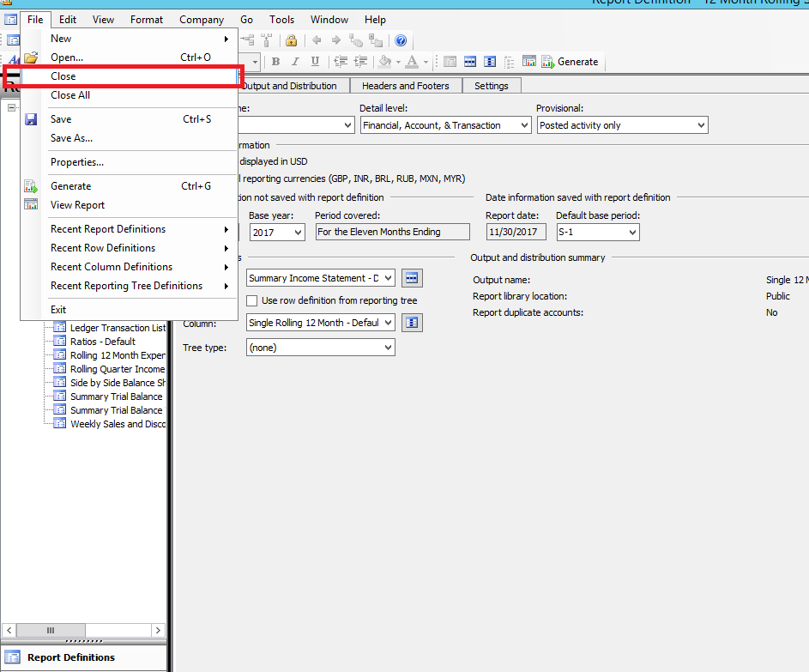This screenshot has height=672, width=809.
Task: Select Save As from the File menu
Action: (x=73, y=138)
